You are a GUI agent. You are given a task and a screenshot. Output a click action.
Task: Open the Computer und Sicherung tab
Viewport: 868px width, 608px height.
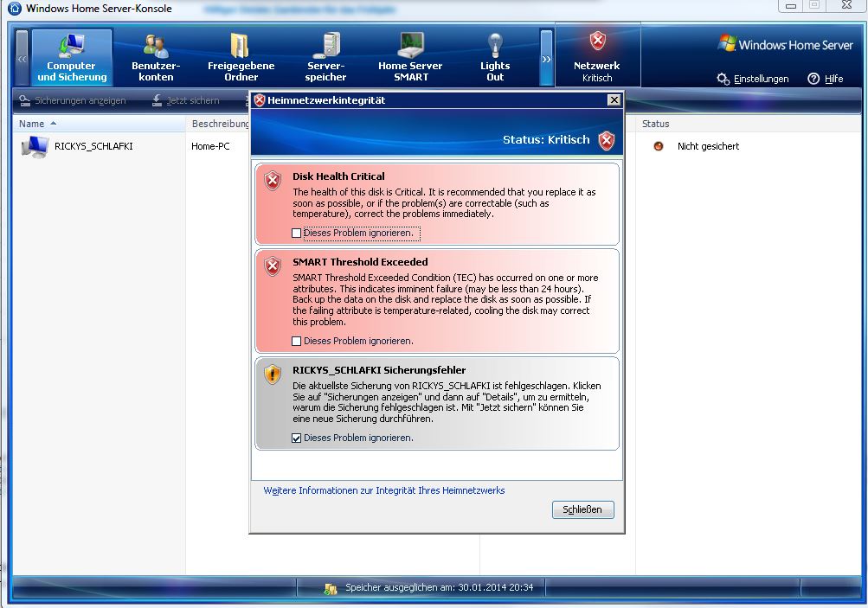coord(72,58)
